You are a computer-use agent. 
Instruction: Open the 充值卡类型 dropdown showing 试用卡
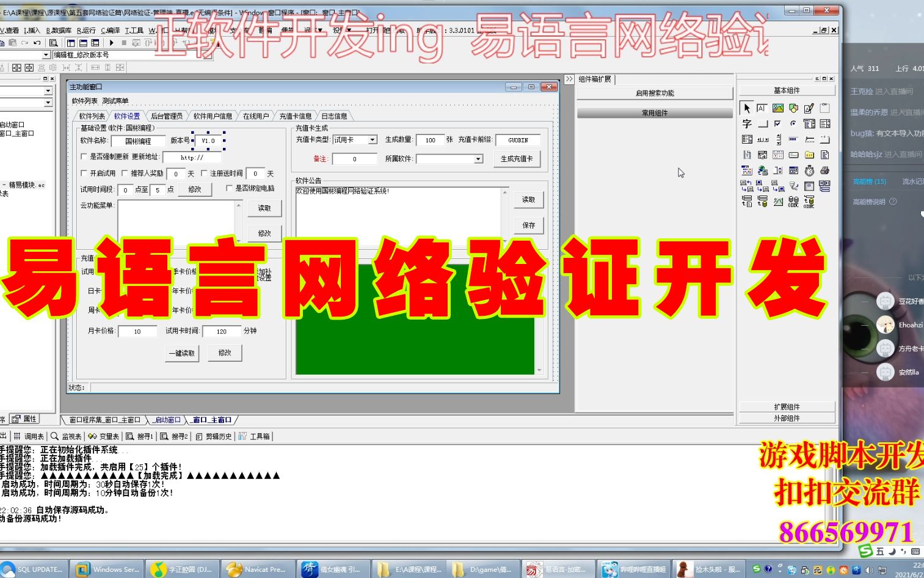(373, 139)
